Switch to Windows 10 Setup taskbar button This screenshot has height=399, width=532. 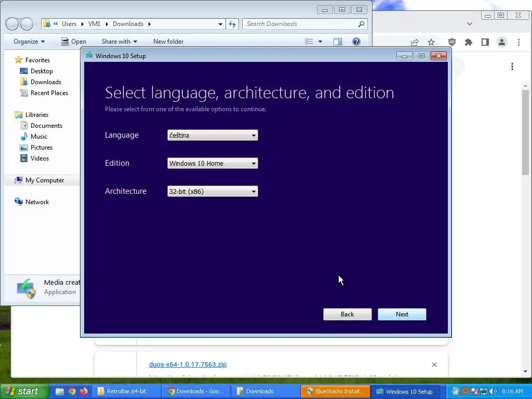(x=405, y=391)
